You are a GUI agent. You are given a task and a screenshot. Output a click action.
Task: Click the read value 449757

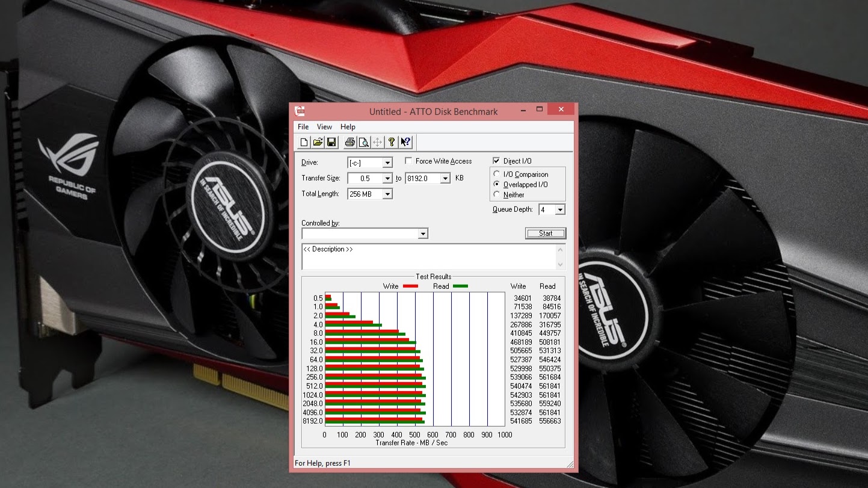coord(550,333)
